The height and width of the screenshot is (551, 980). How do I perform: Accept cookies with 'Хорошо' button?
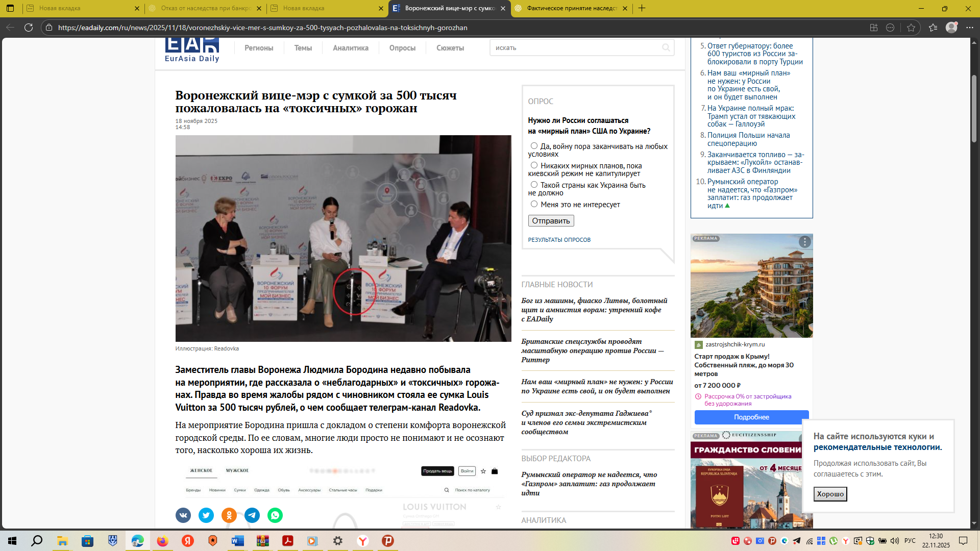point(830,494)
